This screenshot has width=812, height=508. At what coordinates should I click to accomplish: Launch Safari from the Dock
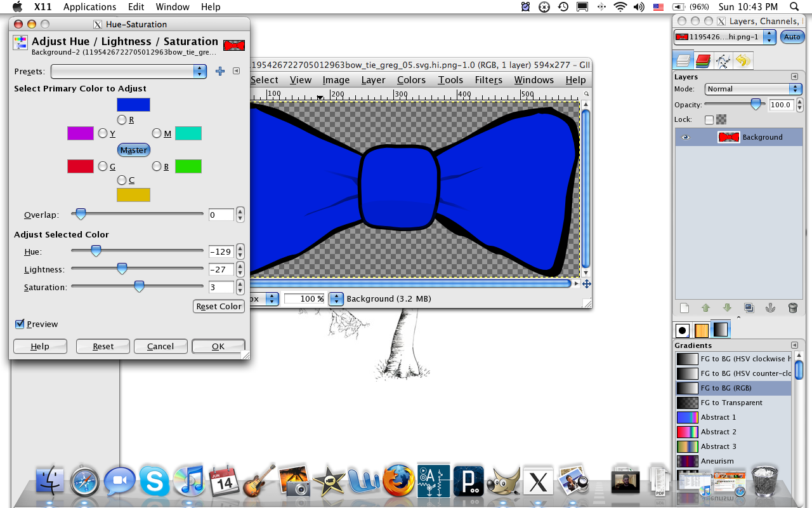coord(84,481)
